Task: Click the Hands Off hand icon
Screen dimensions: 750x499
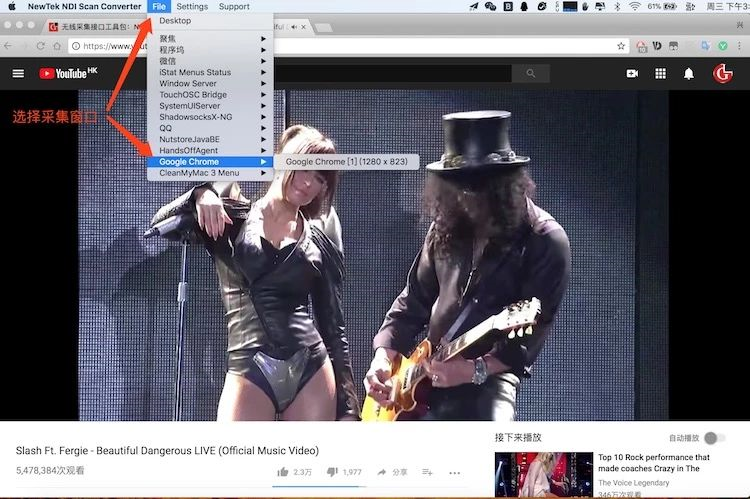Action: 585,6
